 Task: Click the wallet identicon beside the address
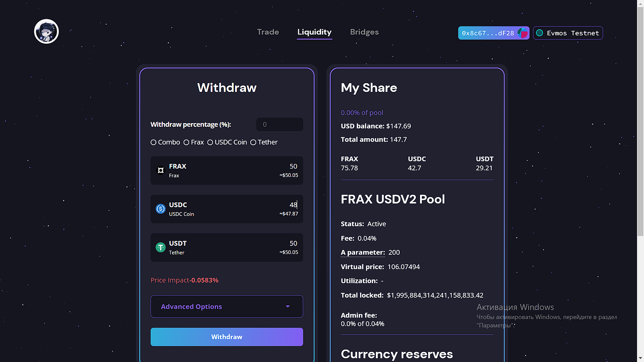coord(523,33)
